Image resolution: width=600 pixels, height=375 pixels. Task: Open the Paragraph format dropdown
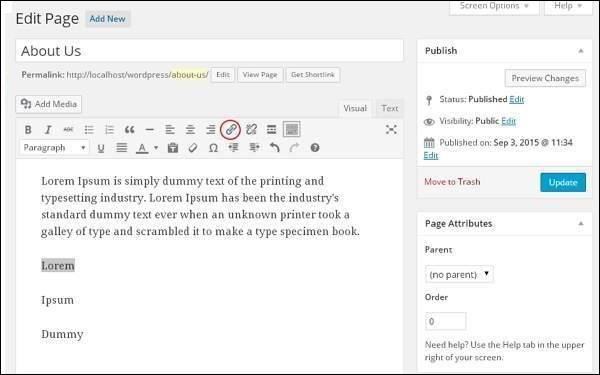tap(54, 148)
